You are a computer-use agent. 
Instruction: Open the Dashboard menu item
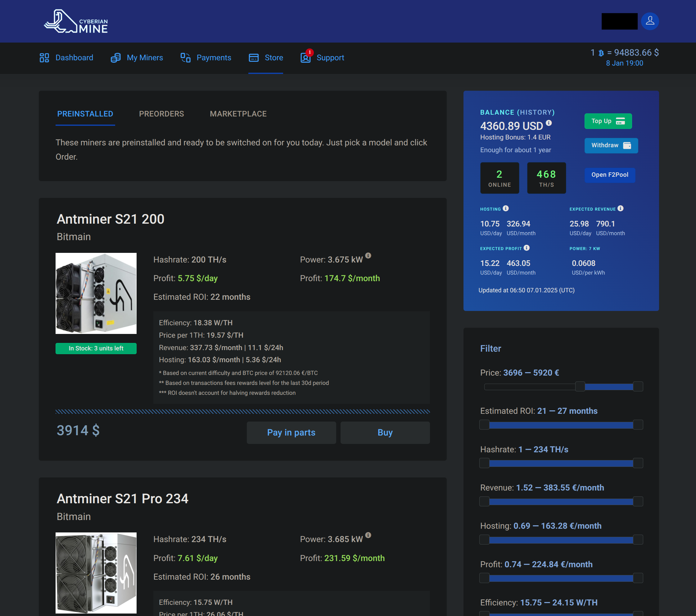pos(66,57)
